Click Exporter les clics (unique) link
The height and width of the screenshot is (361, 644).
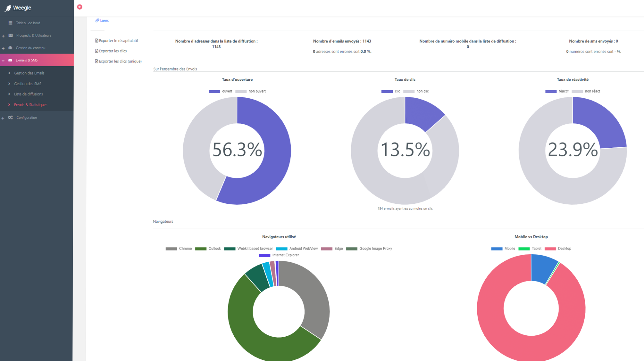120,61
